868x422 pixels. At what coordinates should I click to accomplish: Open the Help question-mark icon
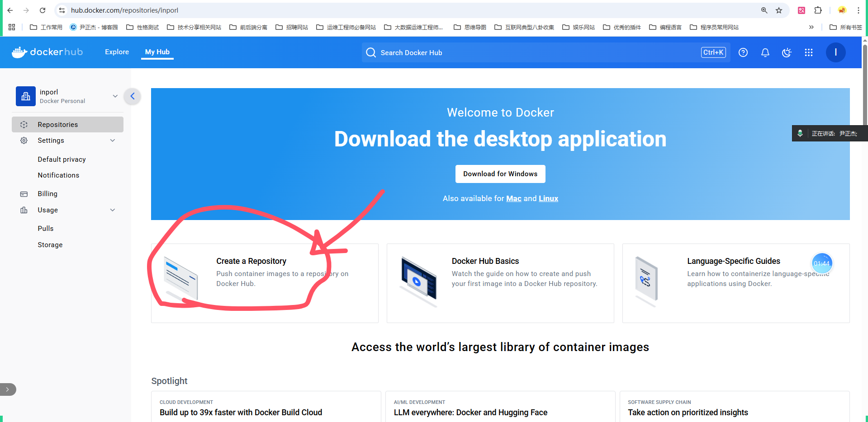point(743,52)
